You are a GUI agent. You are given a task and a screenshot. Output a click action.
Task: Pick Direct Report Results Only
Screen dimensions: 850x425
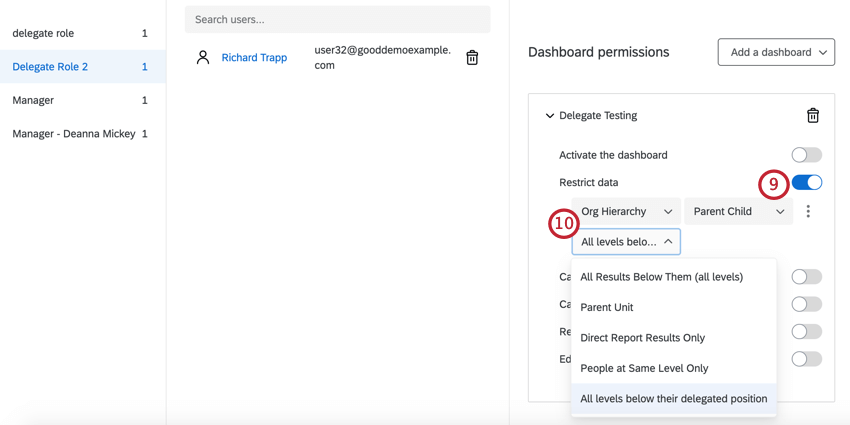(x=643, y=338)
